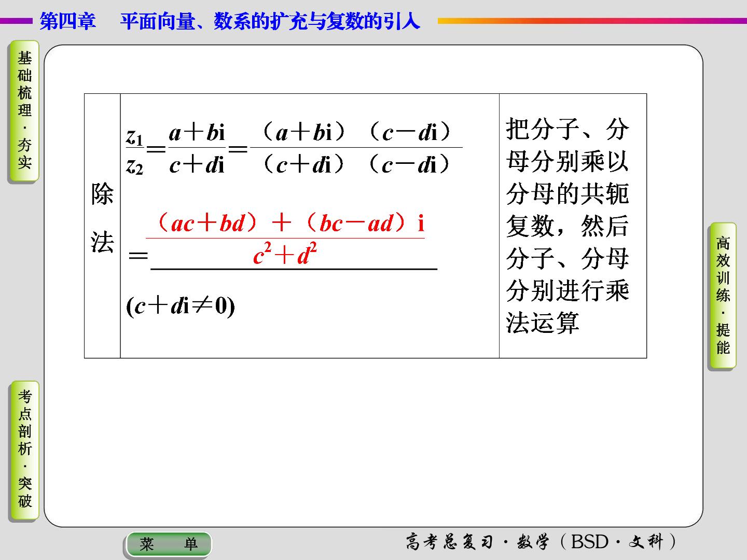
Task: Click the footer text 高考总复习·数学 (BSD·文科)
Action: [x=541, y=542]
